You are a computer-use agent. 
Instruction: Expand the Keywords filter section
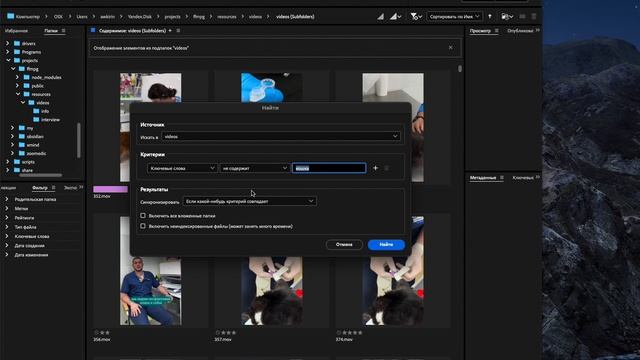(x=7, y=236)
